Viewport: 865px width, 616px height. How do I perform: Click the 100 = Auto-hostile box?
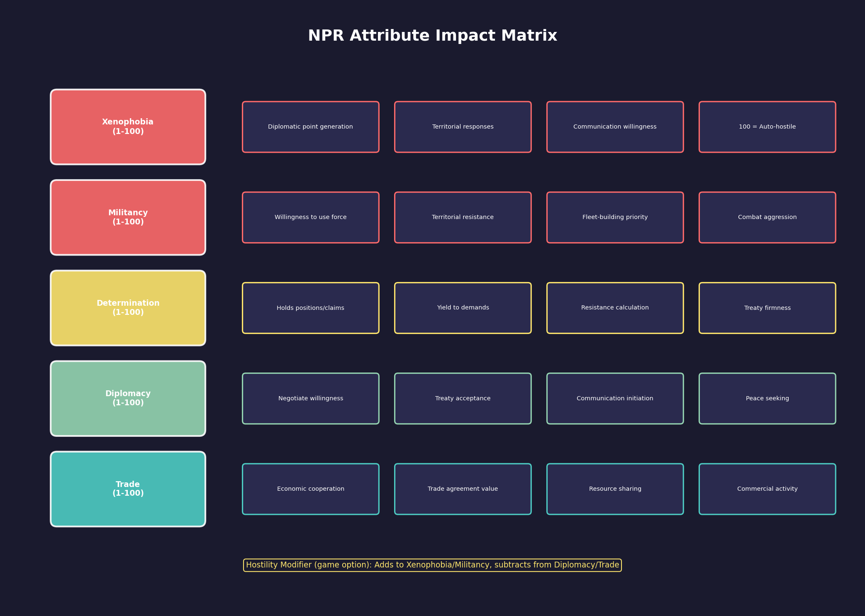coord(767,127)
